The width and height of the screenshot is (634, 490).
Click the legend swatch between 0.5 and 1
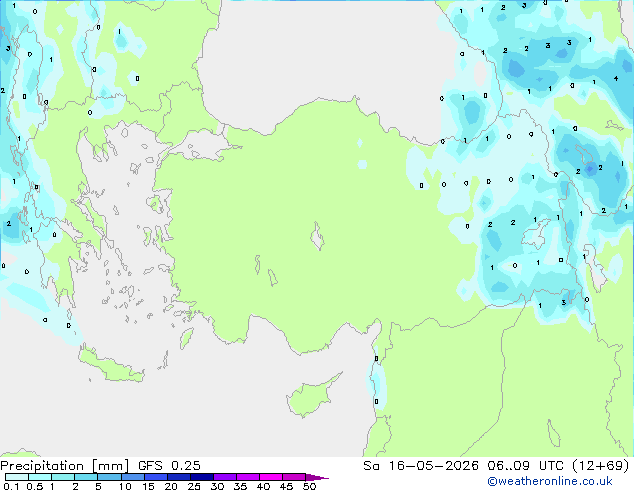click(40, 477)
